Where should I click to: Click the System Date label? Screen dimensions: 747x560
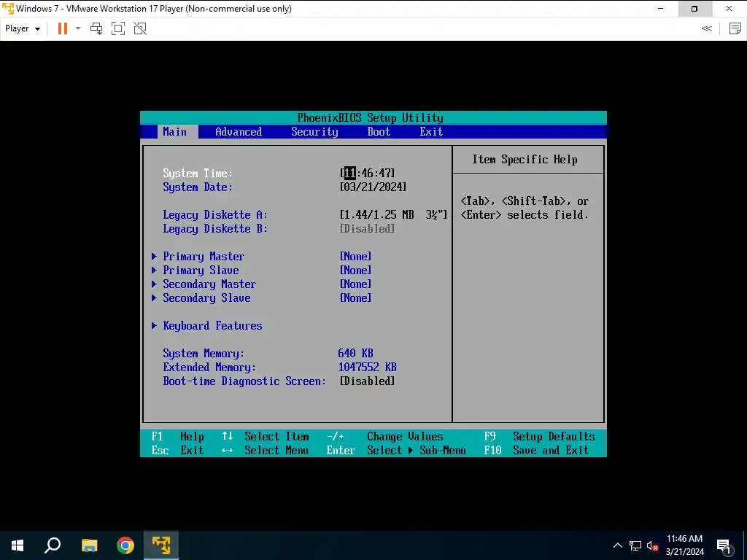pyautogui.click(x=198, y=187)
